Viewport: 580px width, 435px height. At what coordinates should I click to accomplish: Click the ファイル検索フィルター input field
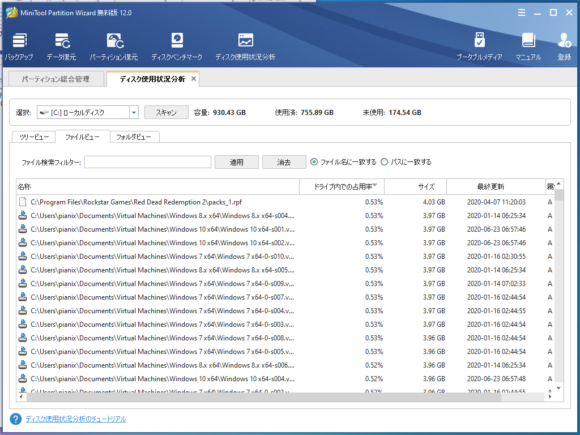148,162
